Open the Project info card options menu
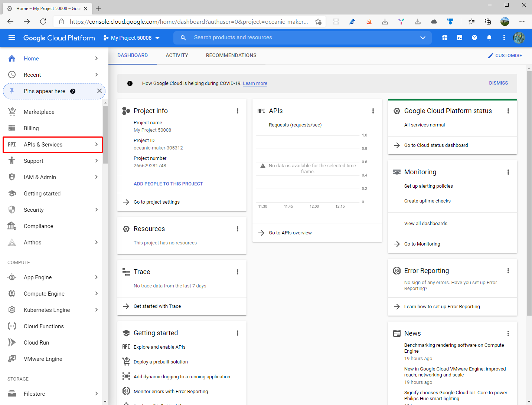 pos(238,111)
